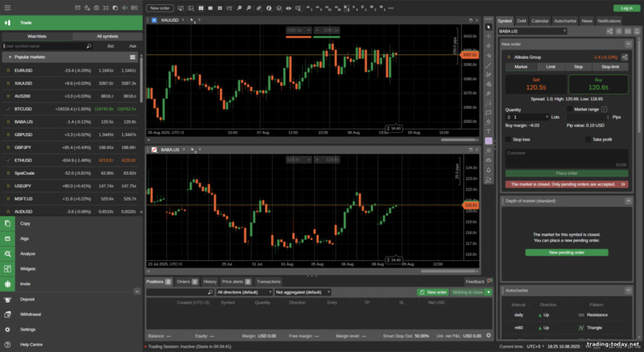The width and height of the screenshot is (644, 352).
Task: Open price alert bell icon for BABA.US
Action: coord(636,31)
